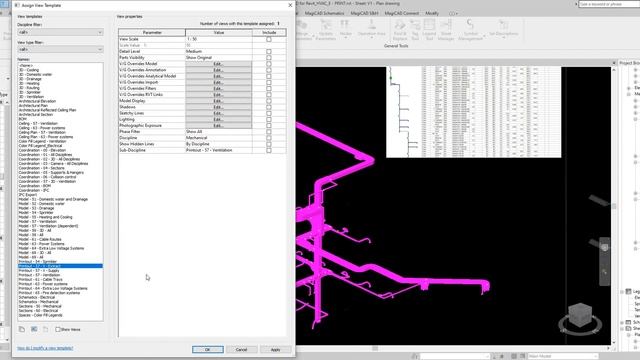Image resolution: width=640 pixels, height=360 pixels.
Task: Click the Rename template icon below the names list
Action: pos(34,329)
